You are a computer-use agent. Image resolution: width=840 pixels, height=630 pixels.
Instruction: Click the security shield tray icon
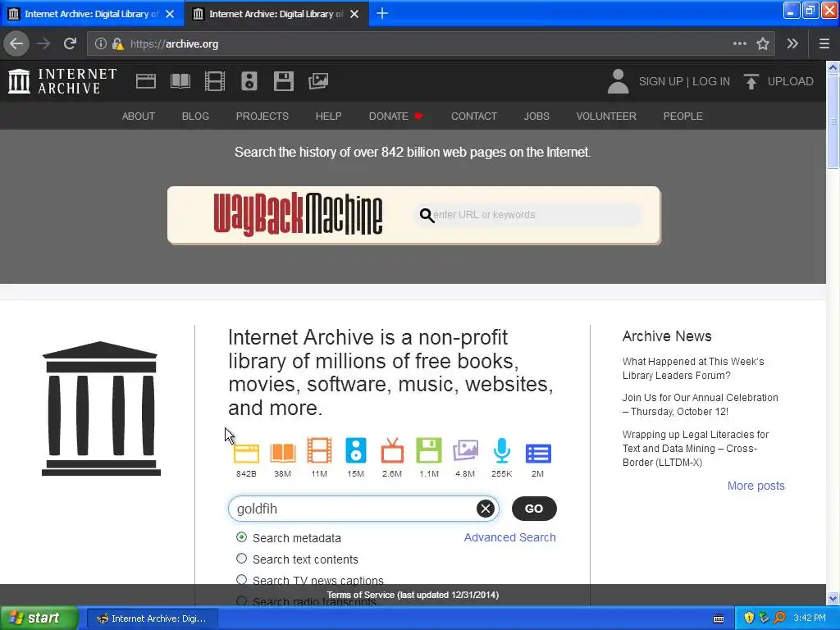[749, 619]
